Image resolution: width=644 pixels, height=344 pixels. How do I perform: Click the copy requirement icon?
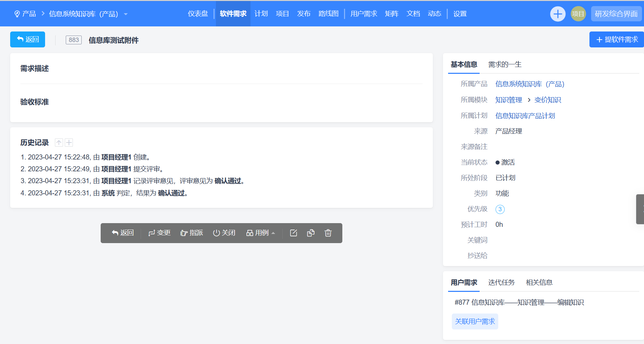click(x=310, y=233)
